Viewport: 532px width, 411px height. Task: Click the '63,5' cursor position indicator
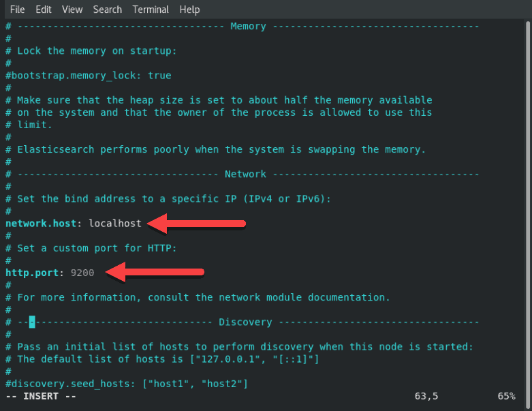pos(426,397)
